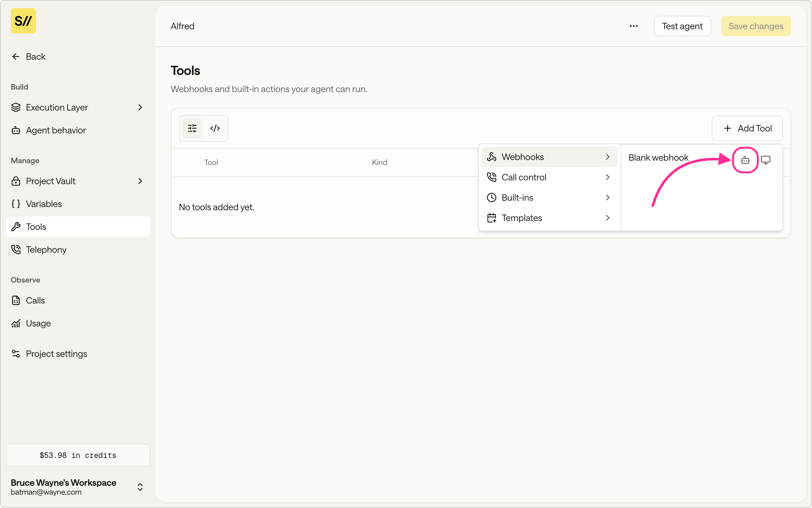Viewport: 812px width, 508px height.
Task: Open the Variables page
Action: coord(78,204)
